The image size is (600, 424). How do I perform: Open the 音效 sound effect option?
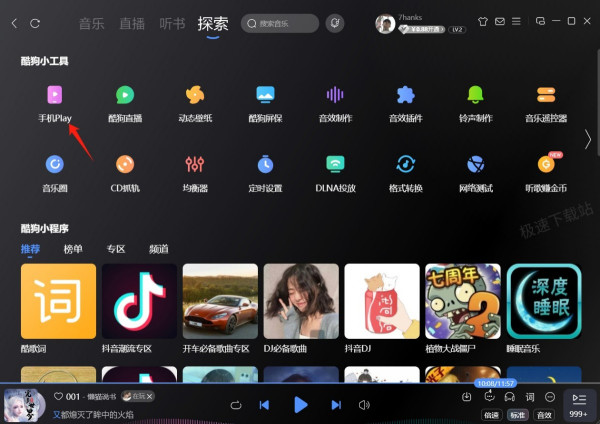pos(544,415)
